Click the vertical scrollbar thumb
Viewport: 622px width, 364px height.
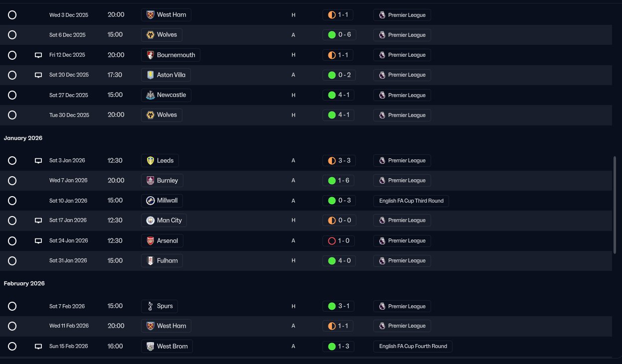pyautogui.click(x=615, y=205)
